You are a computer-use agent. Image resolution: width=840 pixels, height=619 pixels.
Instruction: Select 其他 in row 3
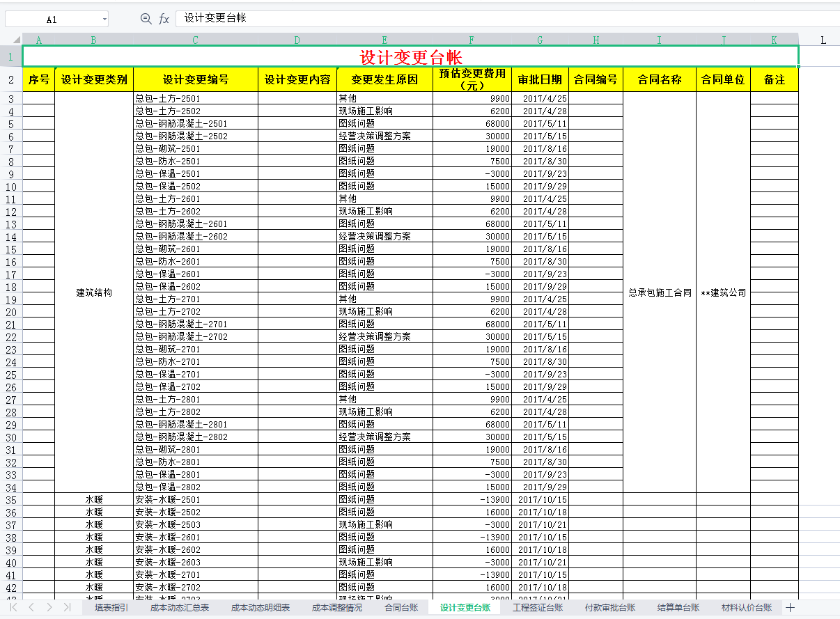coord(384,99)
